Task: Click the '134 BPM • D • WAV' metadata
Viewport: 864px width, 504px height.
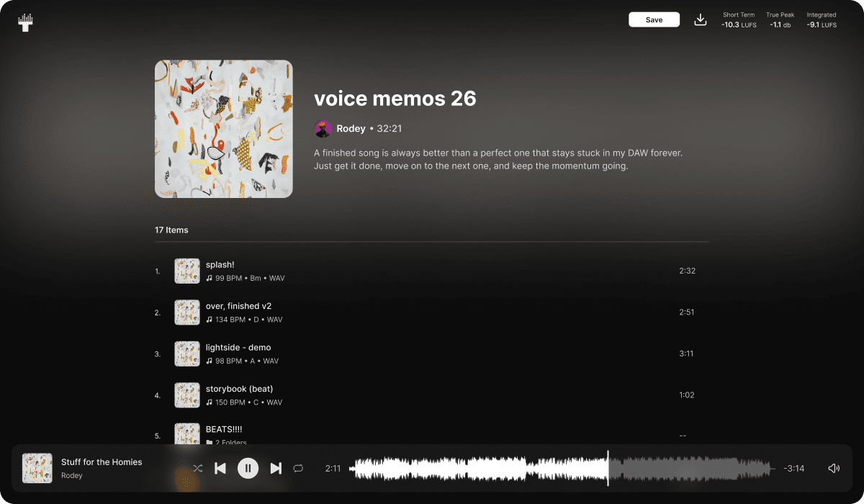Action: (x=249, y=320)
